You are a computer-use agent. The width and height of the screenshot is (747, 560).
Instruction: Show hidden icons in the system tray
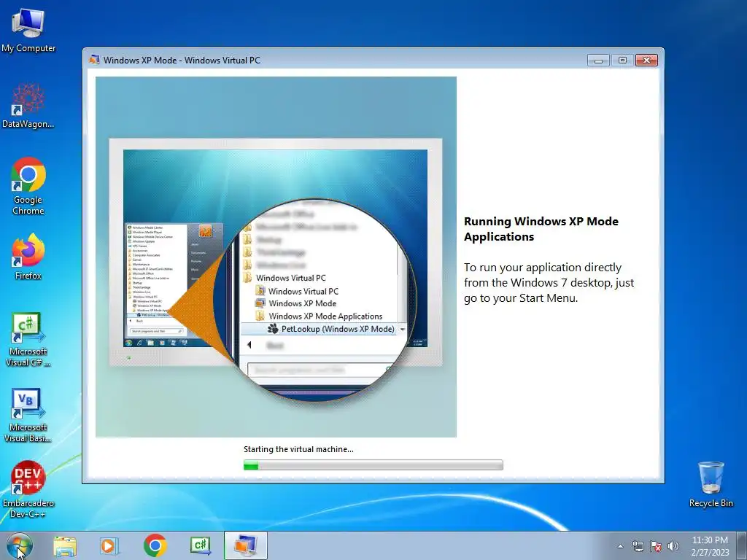tap(620, 546)
